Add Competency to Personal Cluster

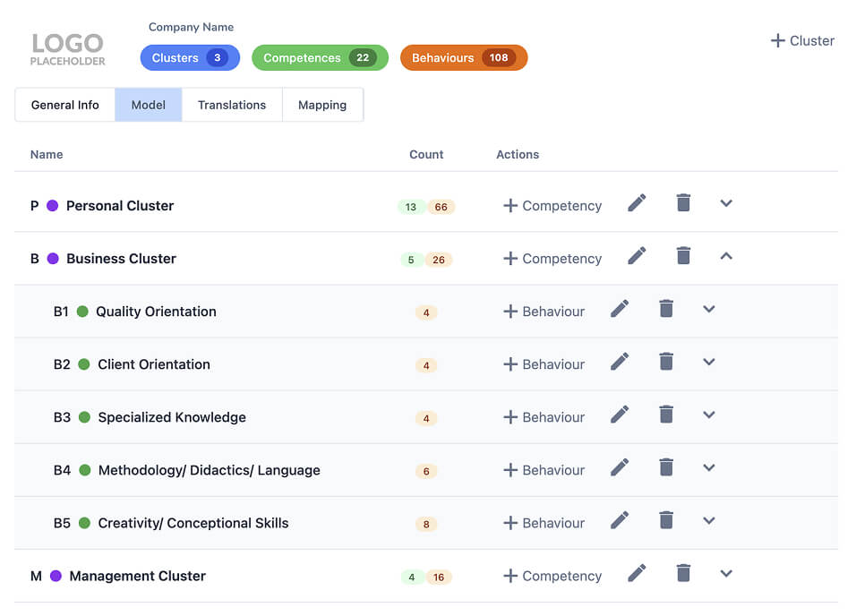click(552, 206)
